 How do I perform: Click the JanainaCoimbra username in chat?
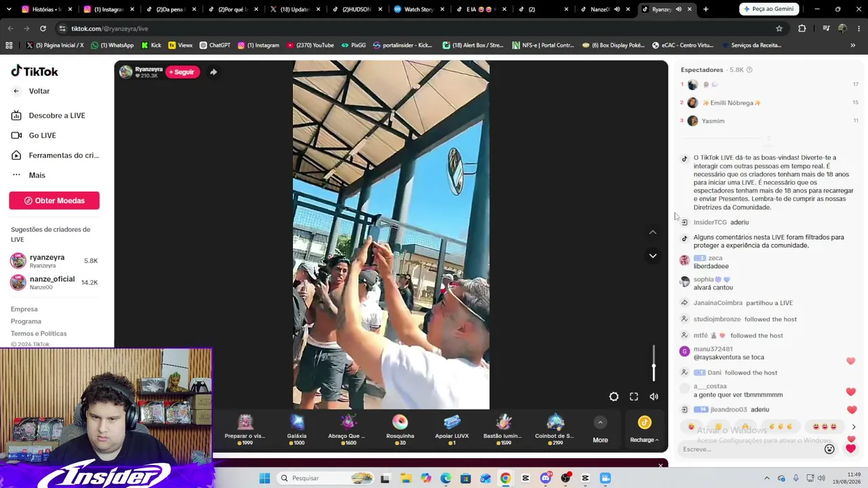coord(717,303)
